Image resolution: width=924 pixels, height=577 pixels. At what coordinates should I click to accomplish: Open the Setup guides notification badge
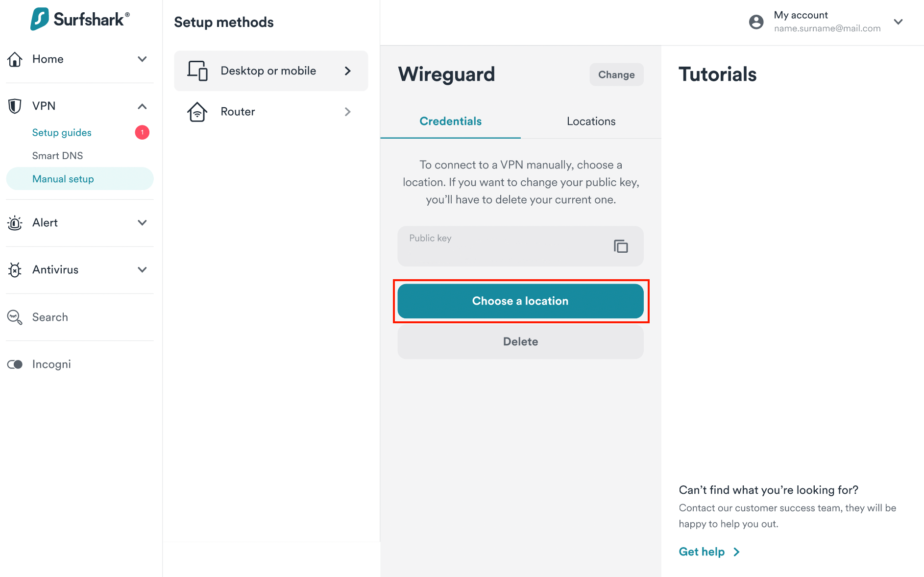tap(142, 132)
